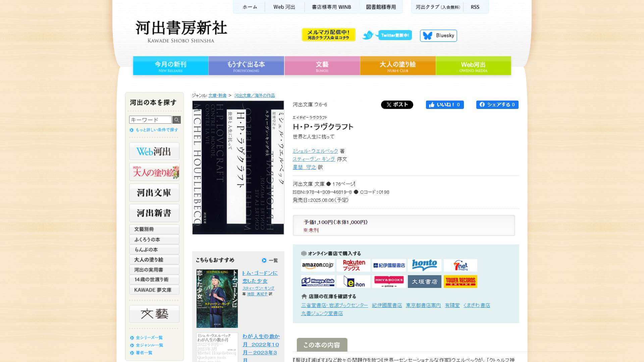Open スティーヴン・キング preface author link
This screenshot has height=362, width=644.
tap(314, 159)
